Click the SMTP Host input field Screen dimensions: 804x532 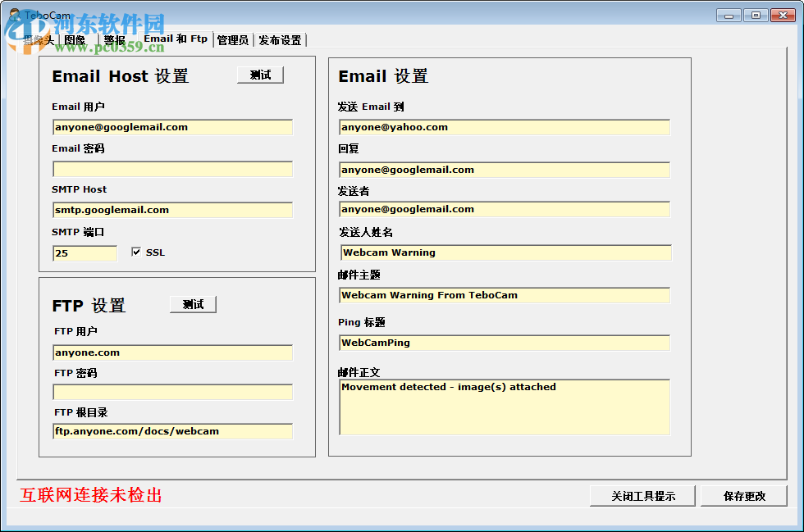[x=173, y=210]
